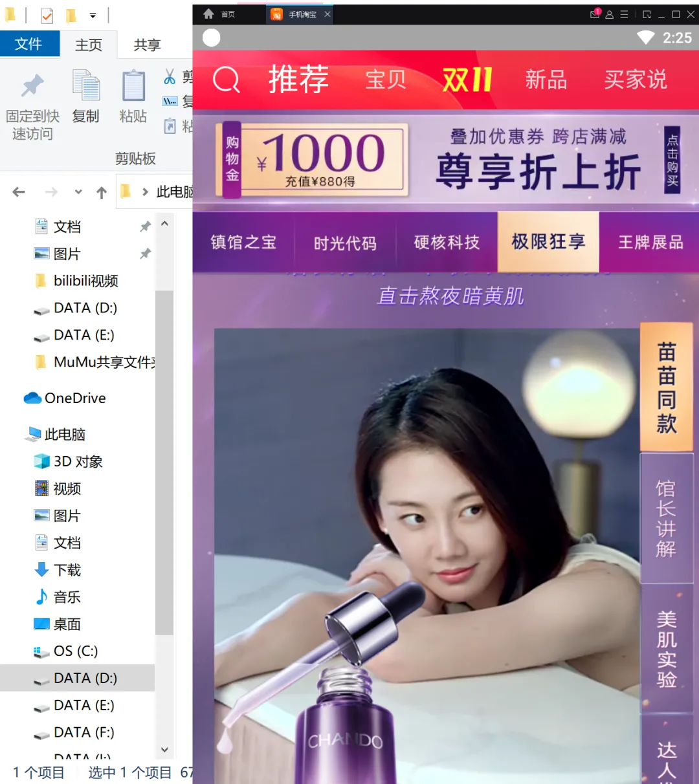Open the quick access toolbar customize dropdown

click(x=93, y=15)
